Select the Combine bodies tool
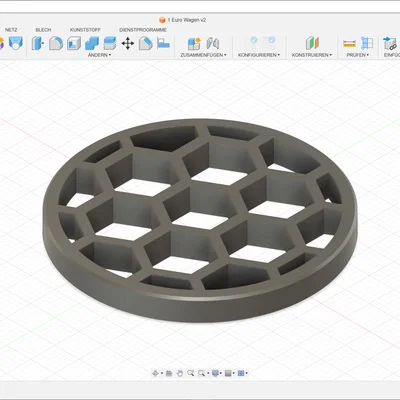 [x=92, y=43]
